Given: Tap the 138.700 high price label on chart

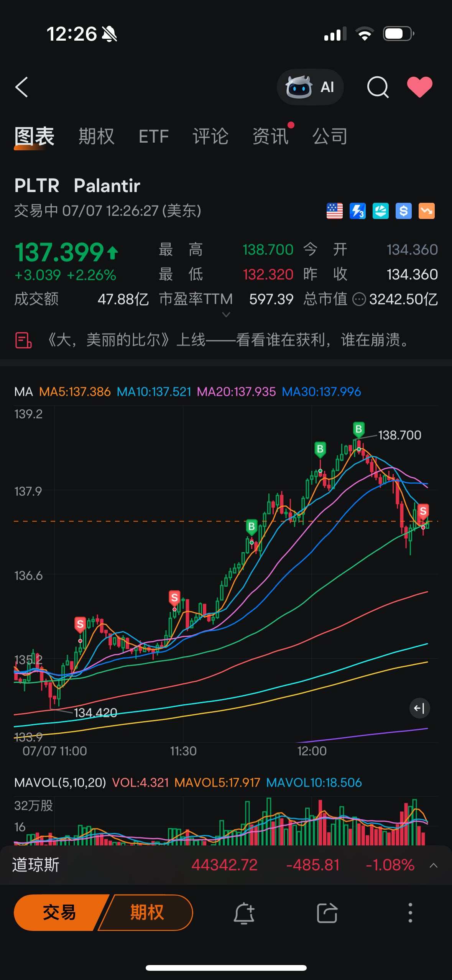Looking at the screenshot, I should point(399,435).
